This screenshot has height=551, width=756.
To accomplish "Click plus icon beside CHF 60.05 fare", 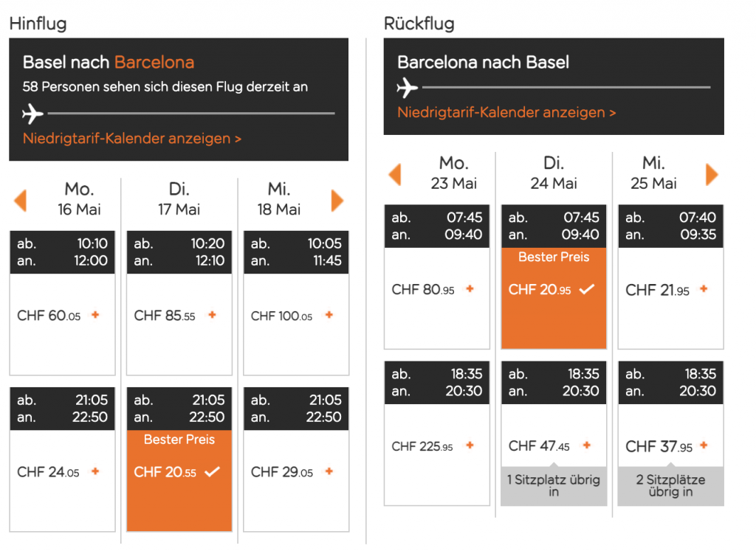I will point(94,315).
